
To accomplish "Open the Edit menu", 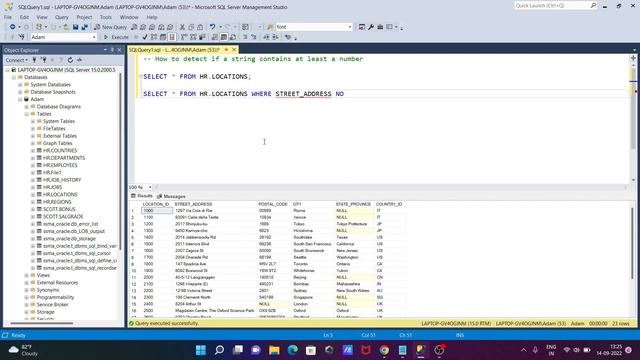I will coord(24,17).
